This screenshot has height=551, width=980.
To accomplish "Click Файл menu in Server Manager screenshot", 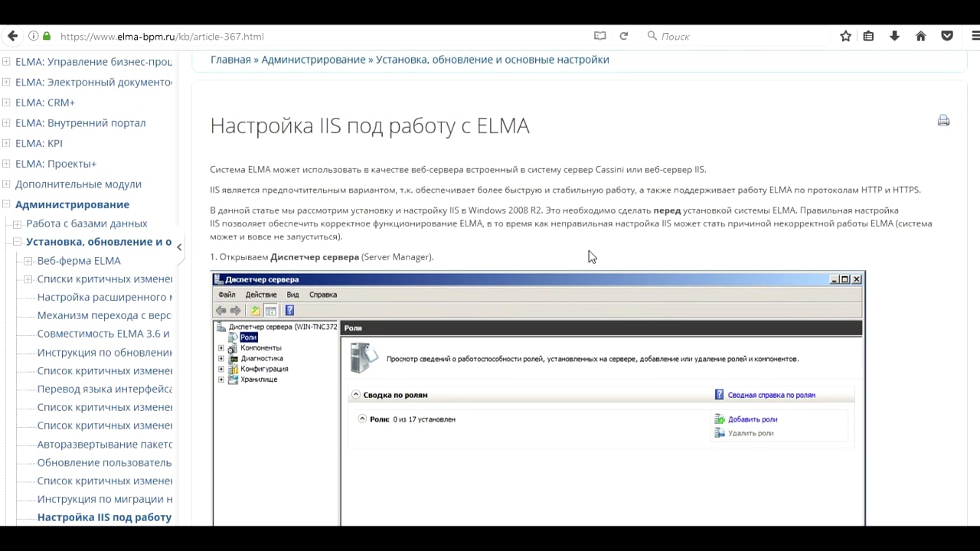I will 227,295.
